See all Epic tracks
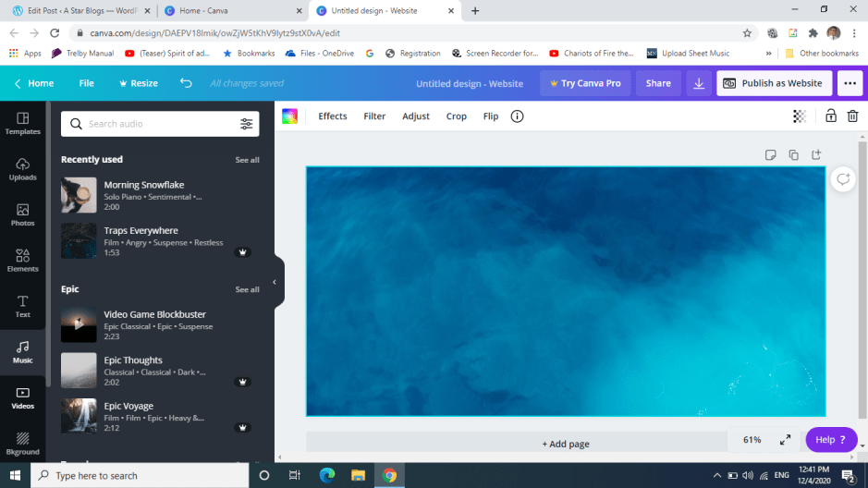Viewport: 868px width, 488px height. coord(247,289)
